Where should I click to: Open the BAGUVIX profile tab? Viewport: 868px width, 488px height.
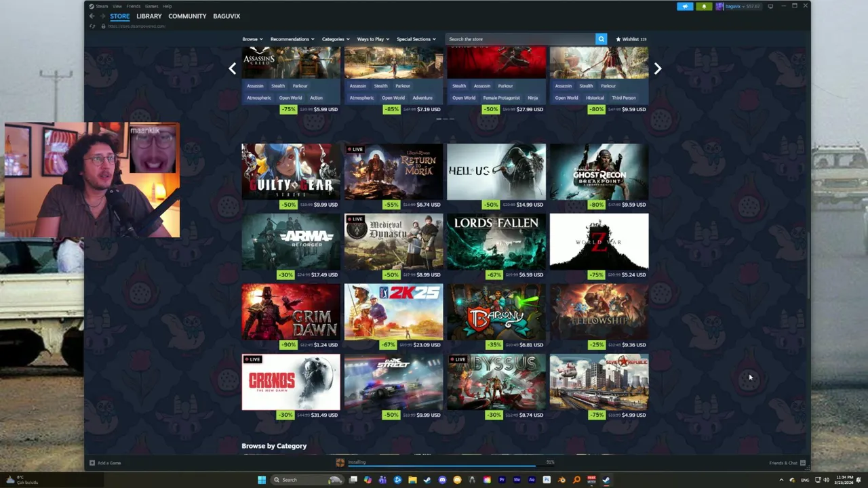point(226,16)
